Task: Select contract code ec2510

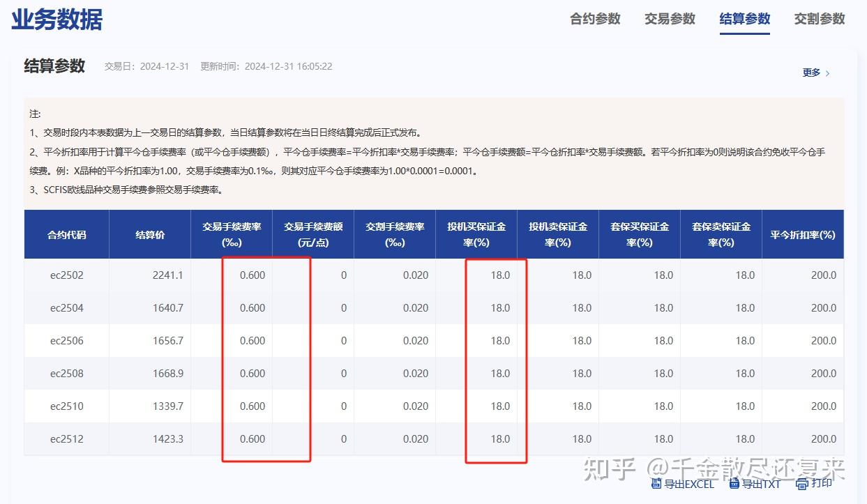Action: 67,406
